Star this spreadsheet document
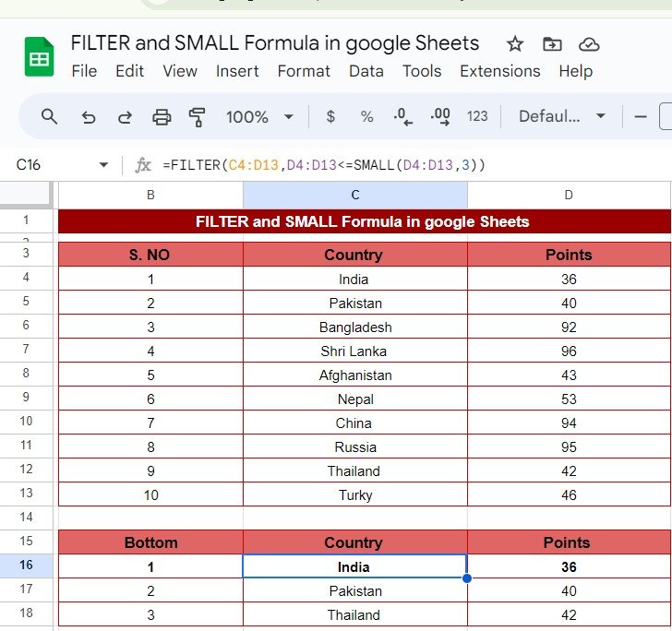This screenshot has width=672, height=631. coord(515,44)
